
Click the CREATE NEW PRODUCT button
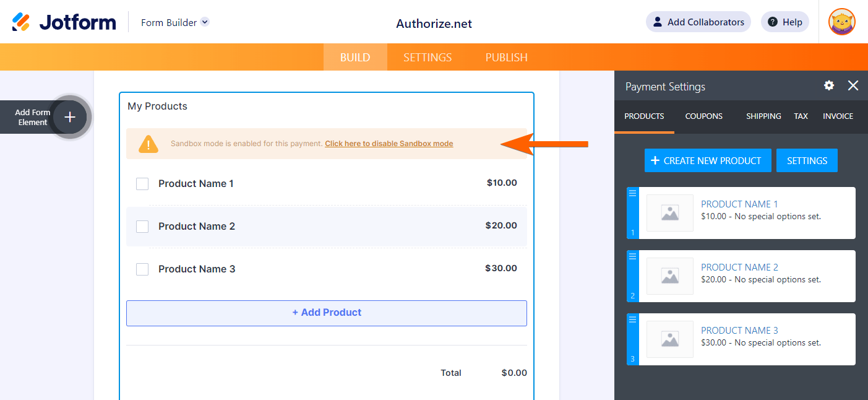pos(708,160)
